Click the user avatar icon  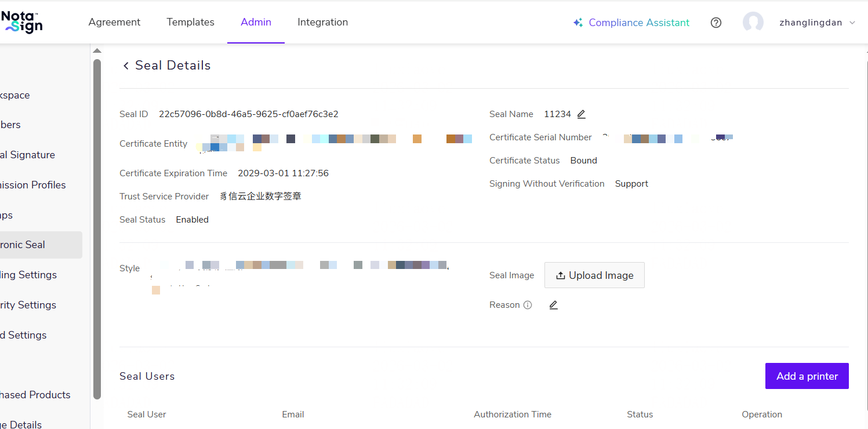(753, 23)
